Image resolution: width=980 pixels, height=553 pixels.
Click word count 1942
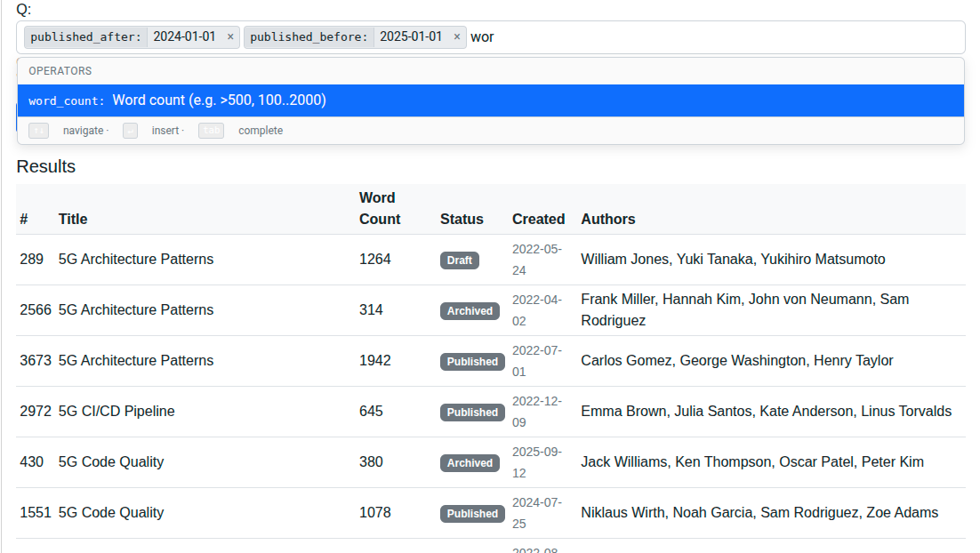(x=375, y=361)
